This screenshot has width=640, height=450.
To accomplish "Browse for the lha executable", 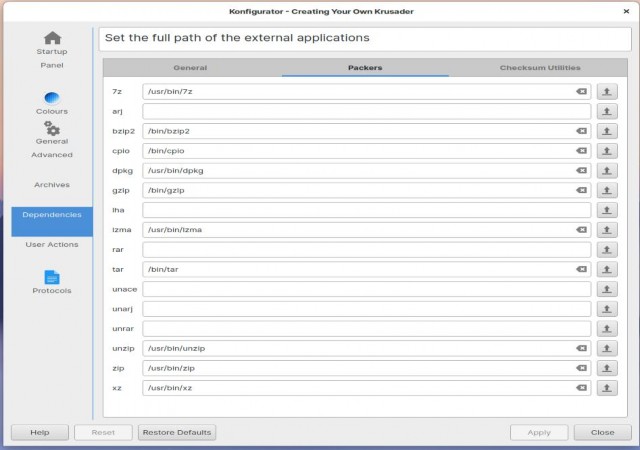I will (x=607, y=210).
